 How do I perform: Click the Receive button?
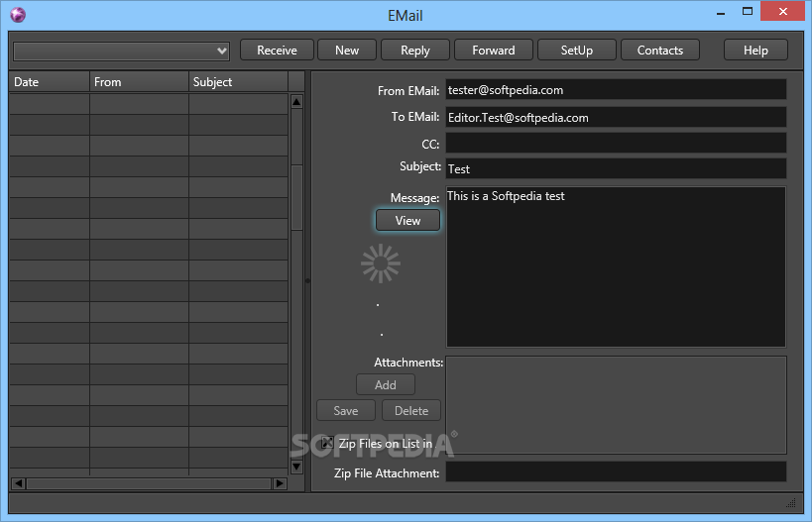277,51
